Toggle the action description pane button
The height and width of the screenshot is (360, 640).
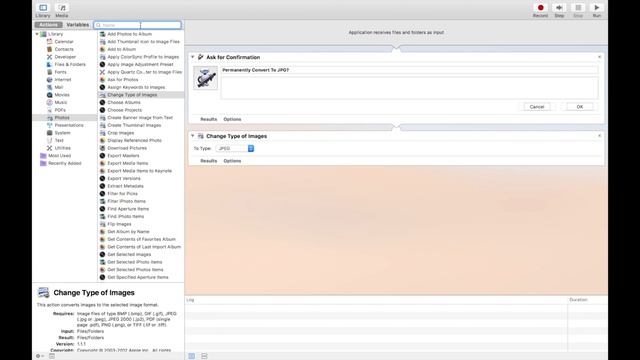click(x=52, y=356)
